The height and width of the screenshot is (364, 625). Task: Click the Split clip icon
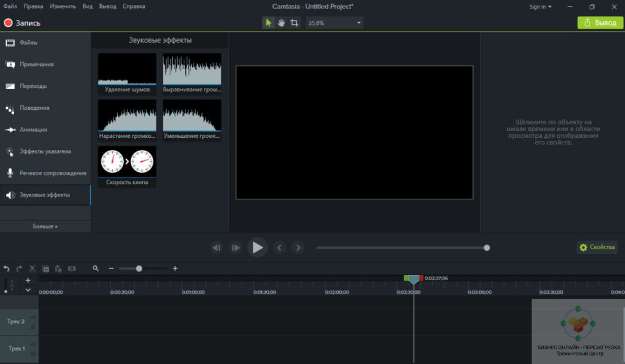72,268
